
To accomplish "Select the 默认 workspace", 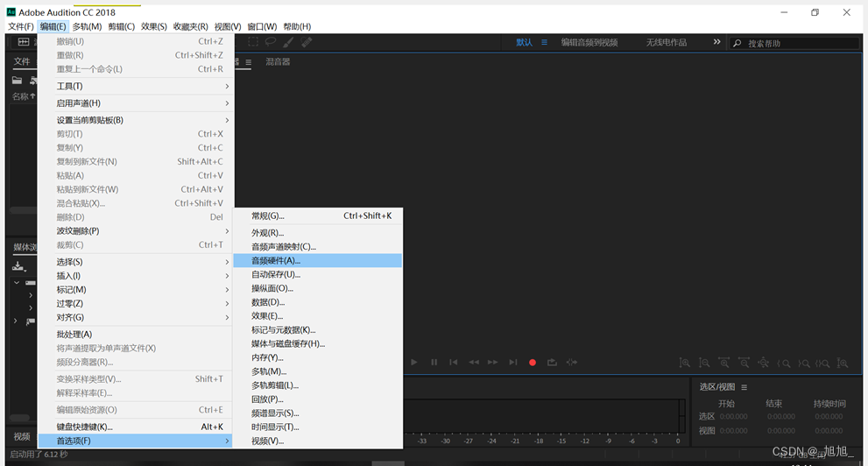I will point(524,42).
